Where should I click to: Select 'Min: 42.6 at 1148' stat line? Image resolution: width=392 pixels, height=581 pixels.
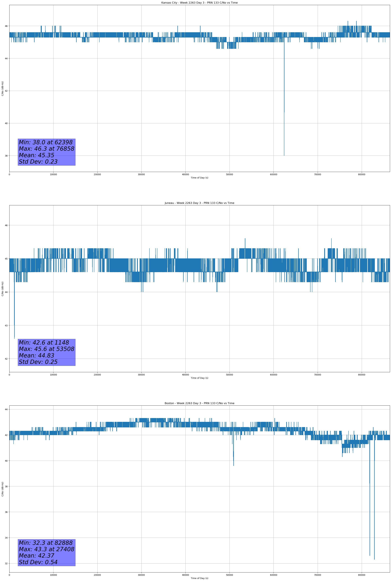tap(44, 343)
